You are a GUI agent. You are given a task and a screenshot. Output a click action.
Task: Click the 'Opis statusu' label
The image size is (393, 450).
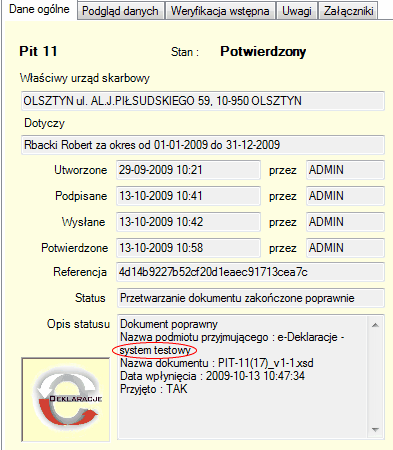(78, 324)
